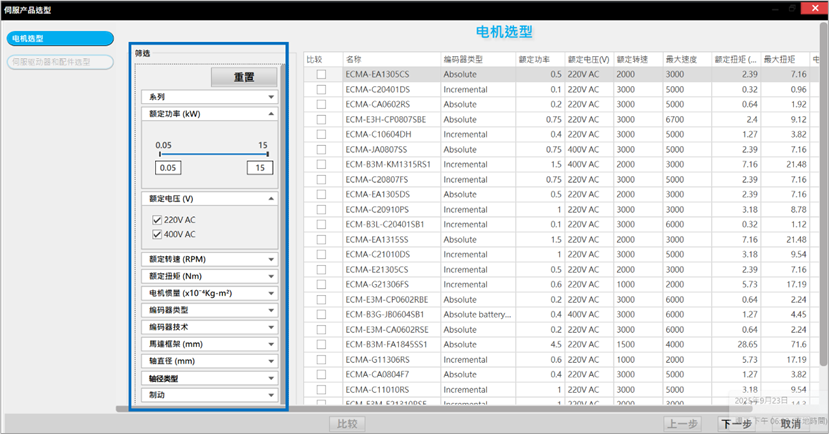The height and width of the screenshot is (434, 829).
Task: Expand the 制动 brake filter dropdown
Action: point(209,395)
